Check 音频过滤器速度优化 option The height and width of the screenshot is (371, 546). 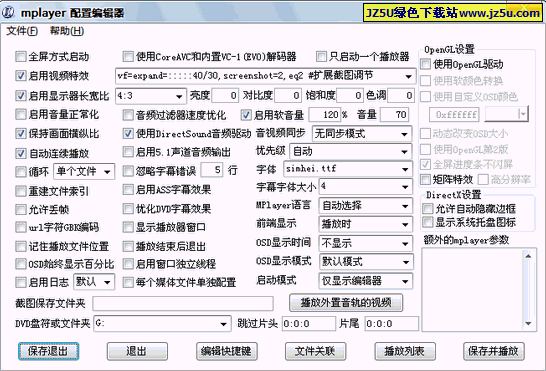tap(128, 115)
